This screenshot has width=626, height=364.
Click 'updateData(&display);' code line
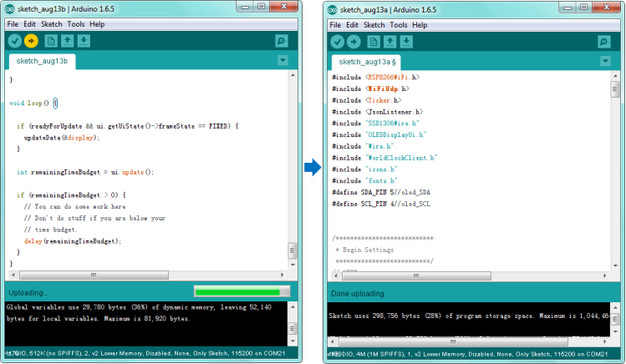[62, 138]
